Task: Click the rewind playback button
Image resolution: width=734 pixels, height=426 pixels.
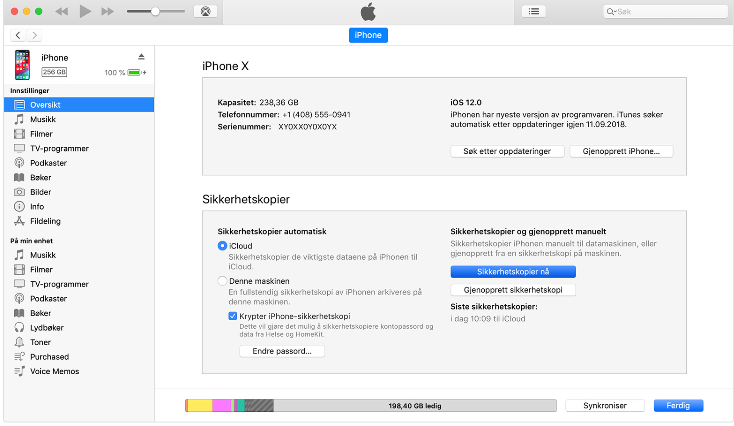Action: tap(61, 11)
